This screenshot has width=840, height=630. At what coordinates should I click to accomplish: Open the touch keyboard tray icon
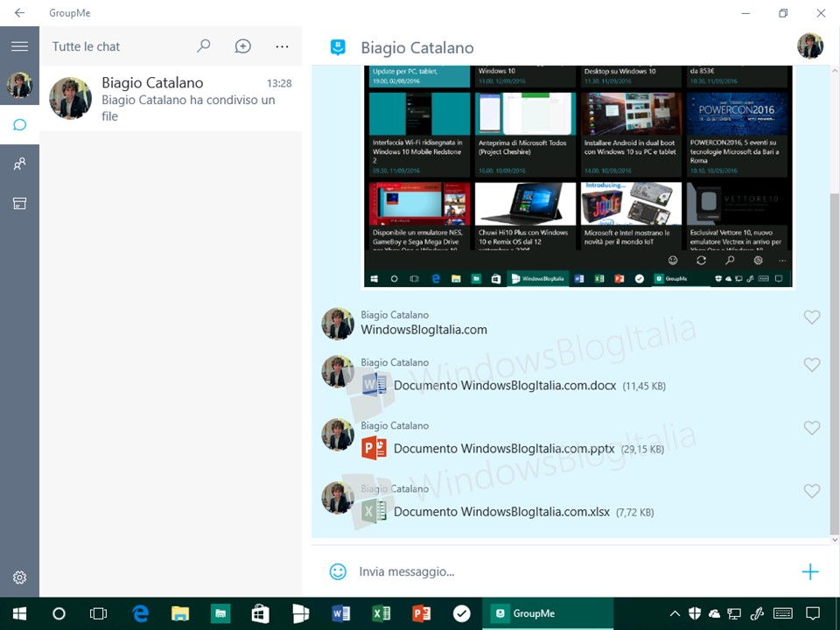click(x=782, y=613)
